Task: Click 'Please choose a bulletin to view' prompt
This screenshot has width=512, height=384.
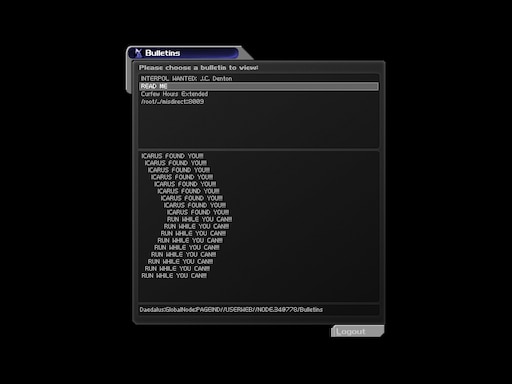Action: tap(198, 68)
